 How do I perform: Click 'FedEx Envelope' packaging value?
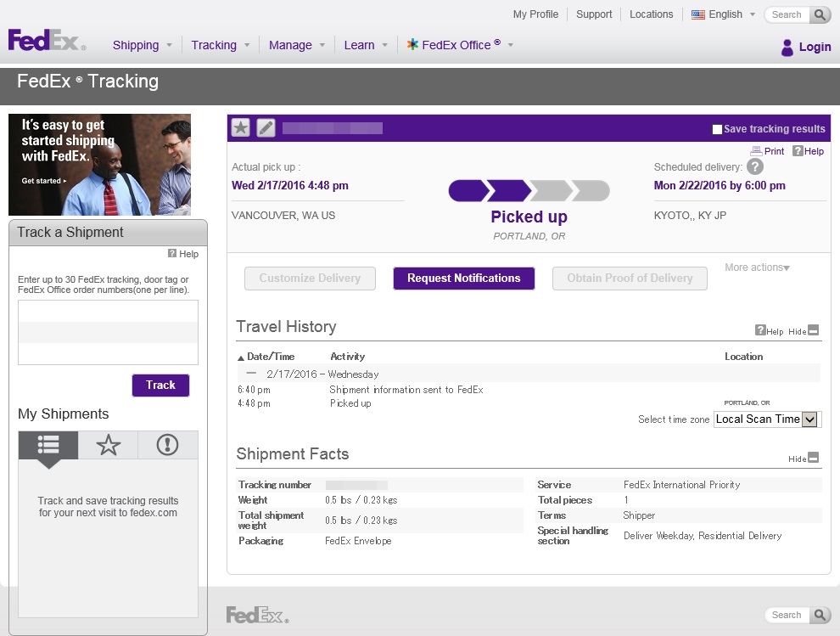(x=358, y=541)
